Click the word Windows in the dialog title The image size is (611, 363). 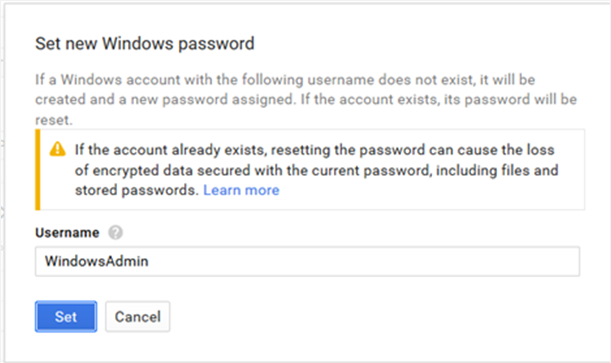click(x=139, y=43)
